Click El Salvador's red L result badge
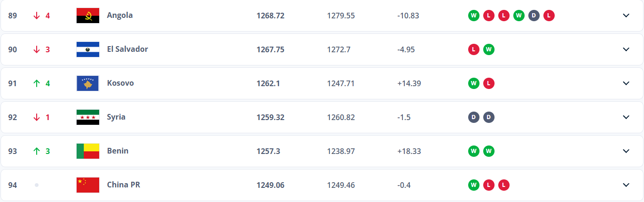The width and height of the screenshot is (644, 202). [474, 49]
